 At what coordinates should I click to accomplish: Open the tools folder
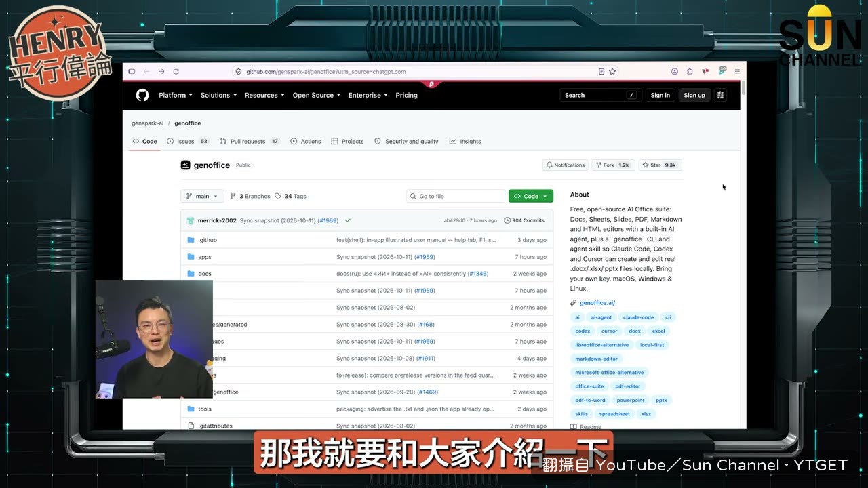tap(205, 409)
